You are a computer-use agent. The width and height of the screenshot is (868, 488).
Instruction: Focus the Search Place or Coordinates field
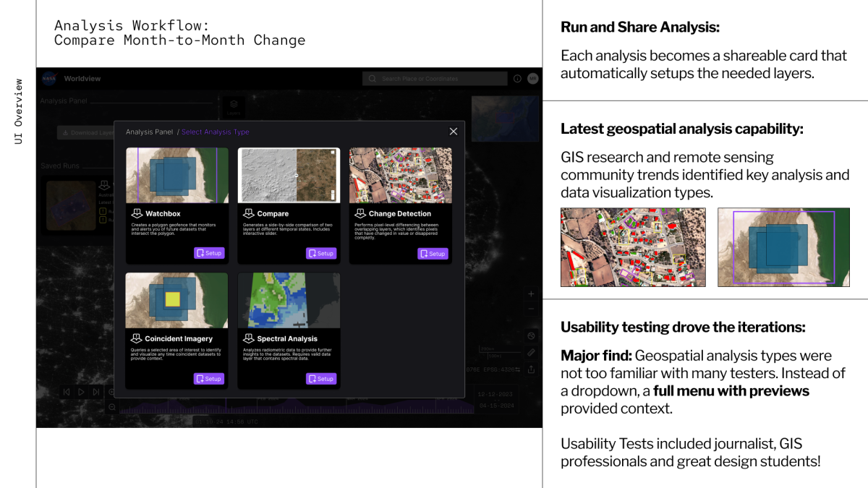point(434,79)
